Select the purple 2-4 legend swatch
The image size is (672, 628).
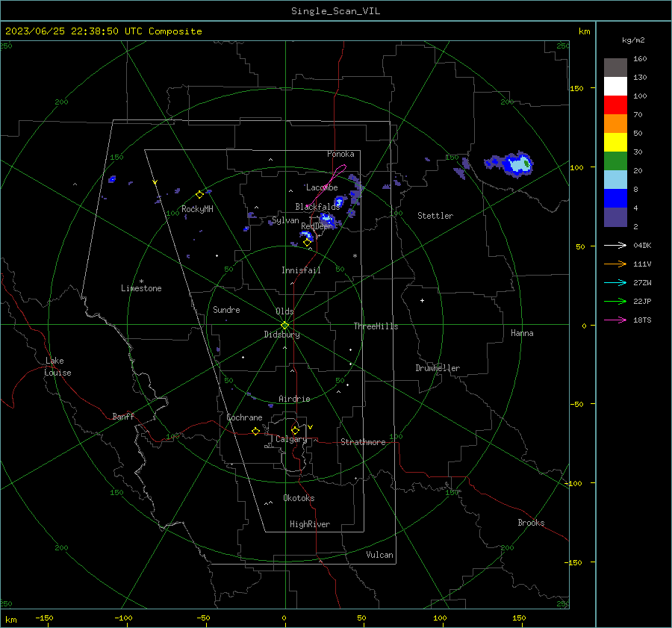point(615,217)
